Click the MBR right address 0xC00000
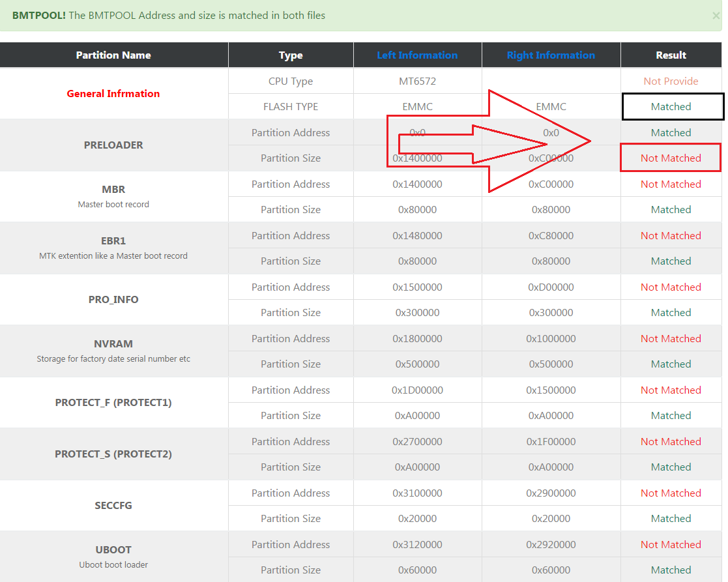 551,184
